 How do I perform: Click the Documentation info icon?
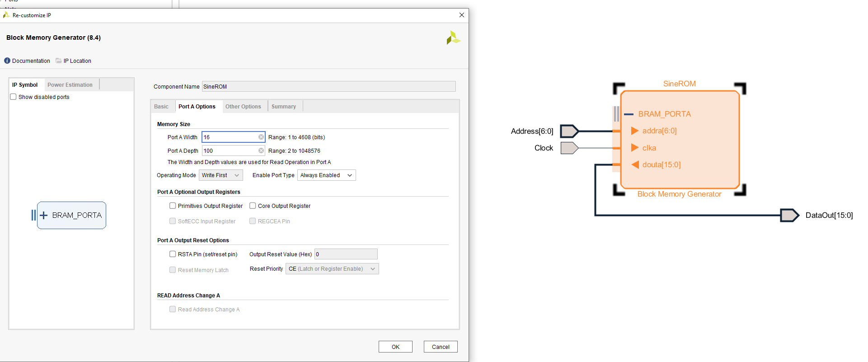(x=7, y=61)
